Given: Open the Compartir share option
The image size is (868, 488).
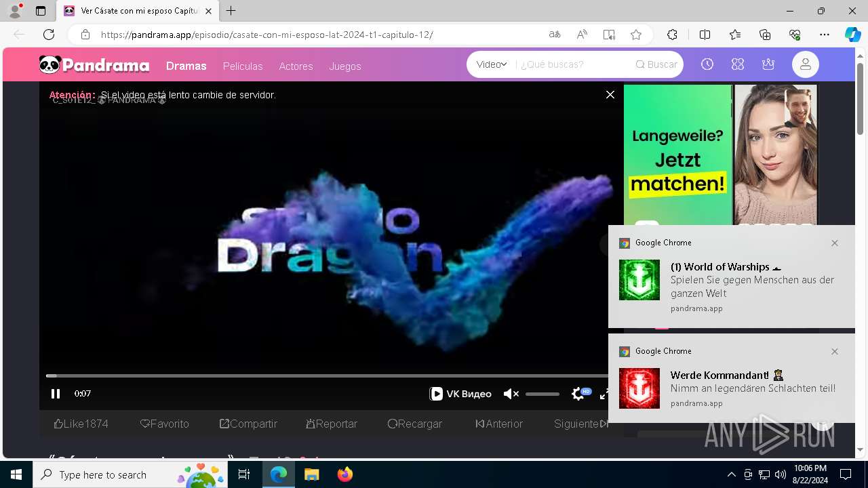Looking at the screenshot, I should tap(248, 424).
